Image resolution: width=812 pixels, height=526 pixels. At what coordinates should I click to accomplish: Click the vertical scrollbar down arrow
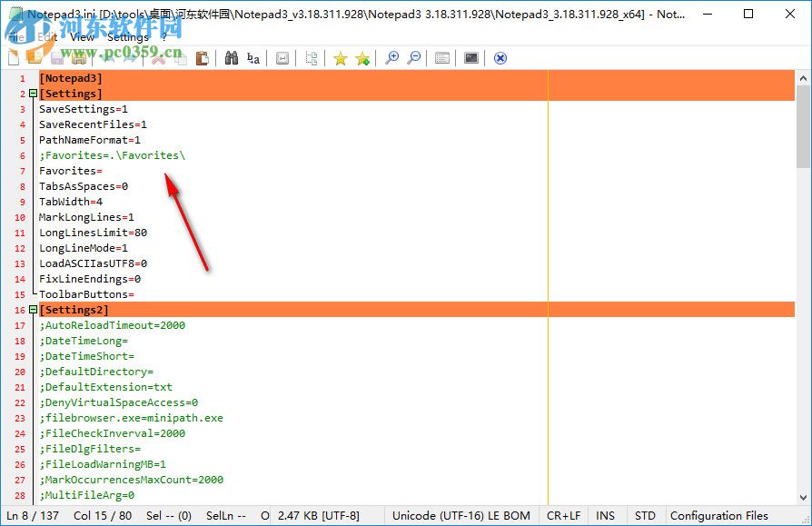[803, 498]
